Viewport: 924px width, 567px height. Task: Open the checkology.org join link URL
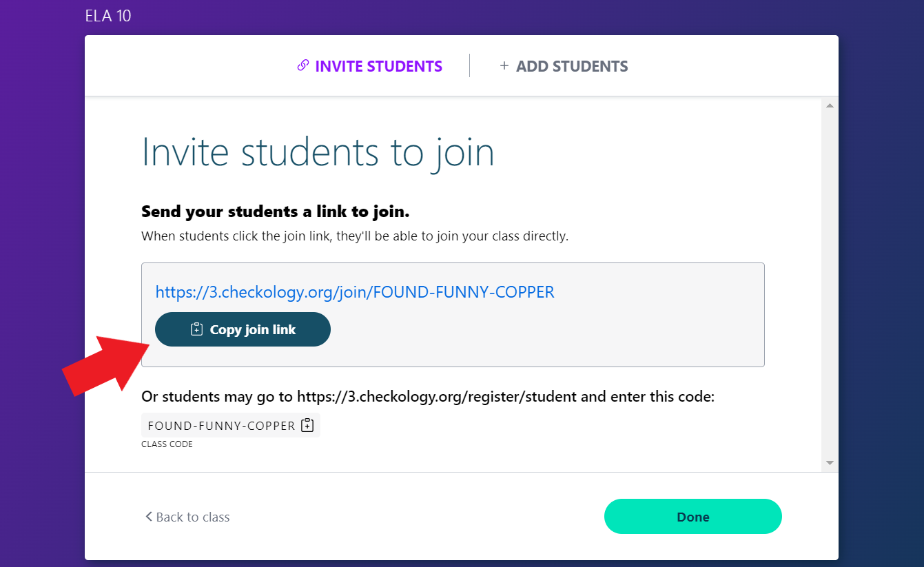pos(355,292)
